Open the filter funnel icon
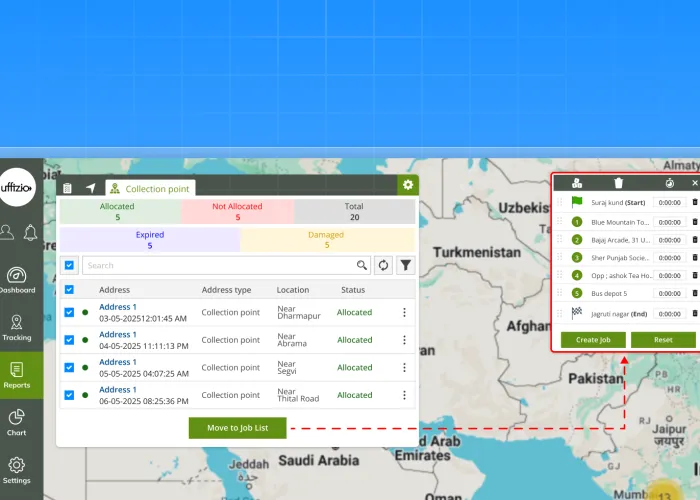Screen dimensions: 700x500 pyautogui.click(x=405, y=265)
